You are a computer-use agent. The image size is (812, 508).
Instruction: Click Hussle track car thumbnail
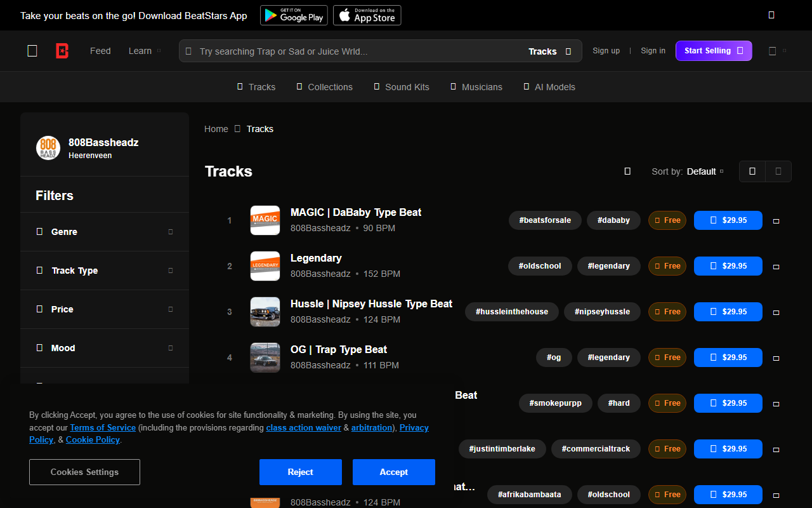(x=265, y=312)
